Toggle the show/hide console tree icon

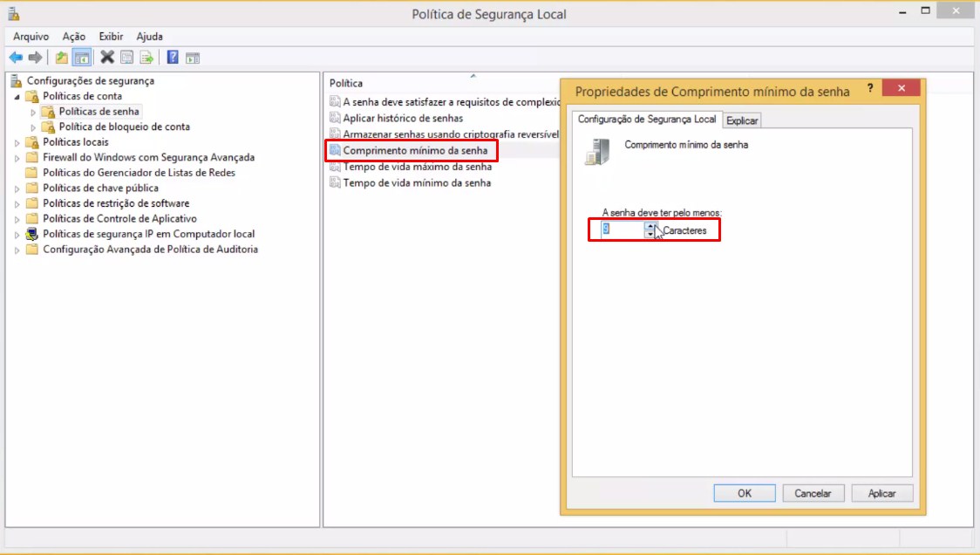82,58
